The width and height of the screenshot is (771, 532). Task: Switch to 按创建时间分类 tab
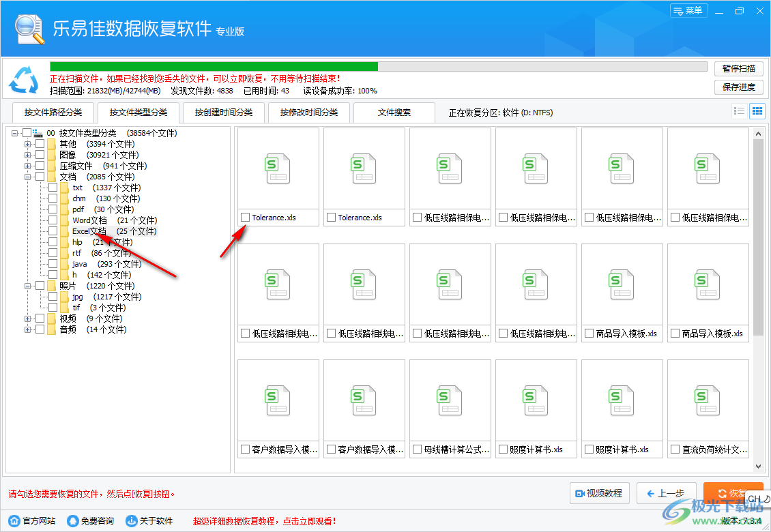tap(224, 113)
